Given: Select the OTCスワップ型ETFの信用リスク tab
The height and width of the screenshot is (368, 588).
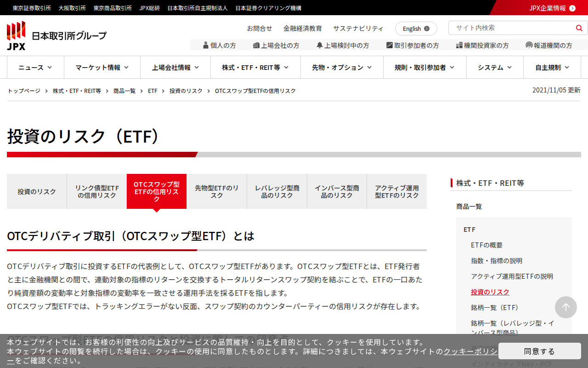Looking at the screenshot, I should (x=157, y=191).
